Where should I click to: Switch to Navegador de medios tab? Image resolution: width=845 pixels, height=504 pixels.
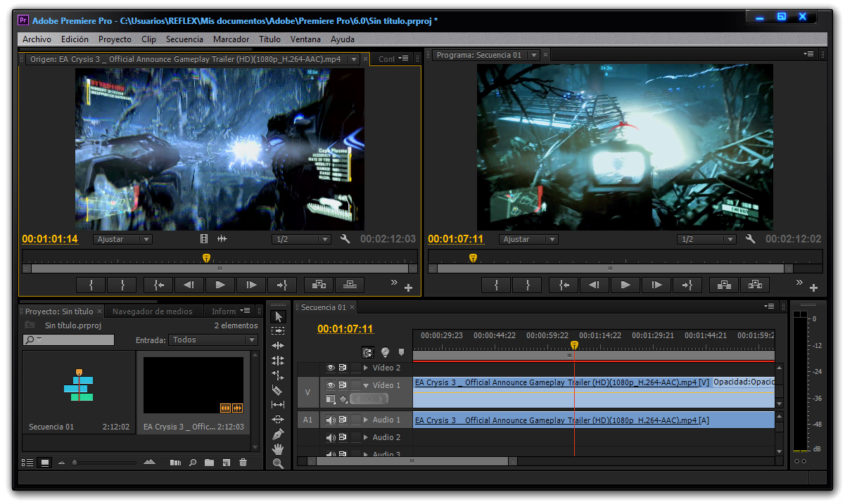tap(153, 311)
